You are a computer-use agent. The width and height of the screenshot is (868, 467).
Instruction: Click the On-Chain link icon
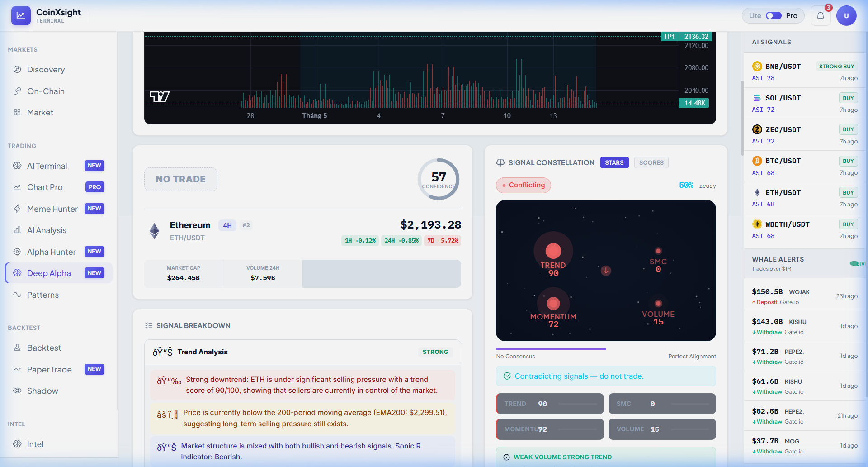pyautogui.click(x=17, y=91)
